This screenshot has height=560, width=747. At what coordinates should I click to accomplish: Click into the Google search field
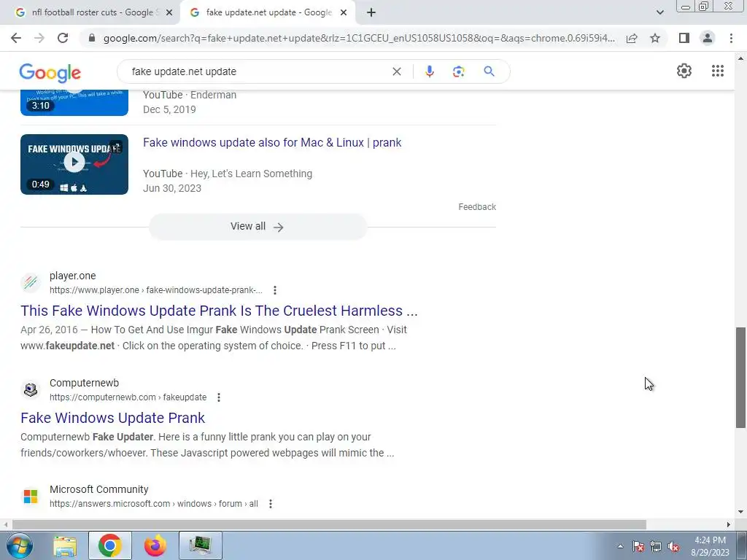258,71
